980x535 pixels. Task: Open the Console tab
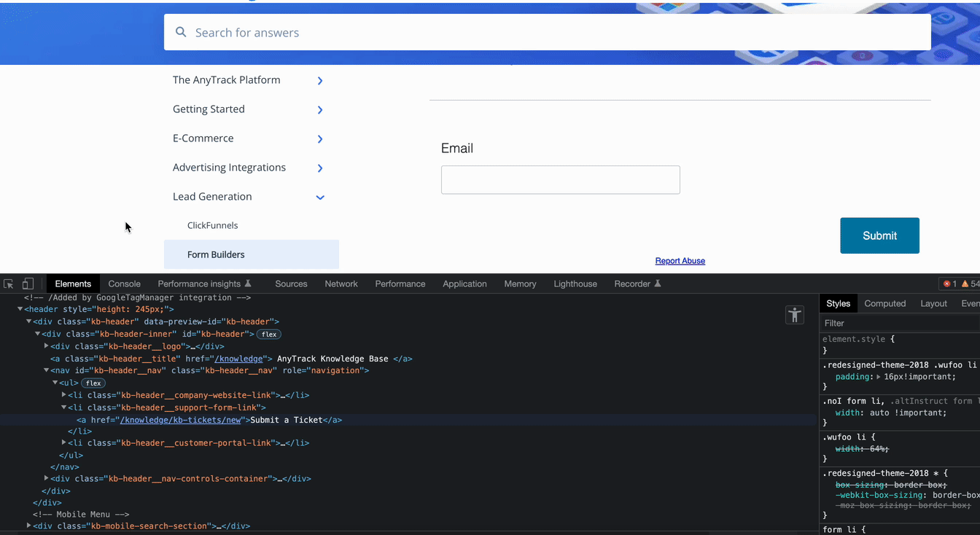tap(124, 284)
